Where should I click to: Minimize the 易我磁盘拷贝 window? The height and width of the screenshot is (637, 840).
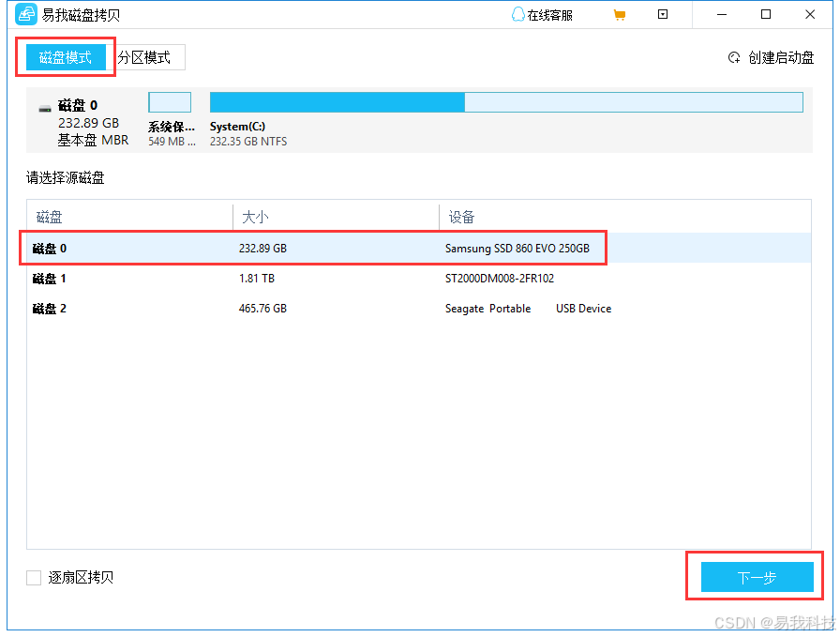coord(722,14)
